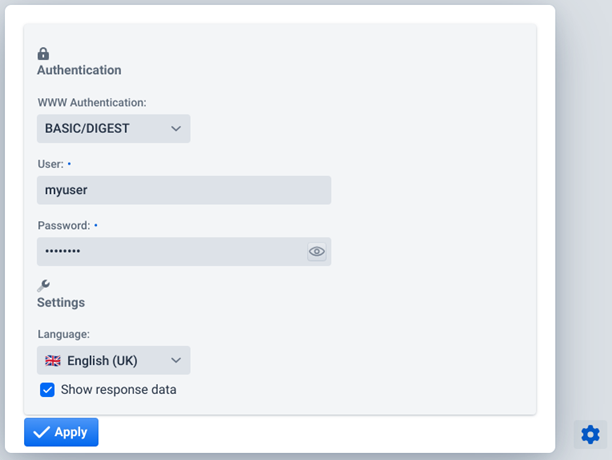Viewport: 612px width, 460px height.
Task: Click the WWW Authentication: label
Action: point(92,103)
